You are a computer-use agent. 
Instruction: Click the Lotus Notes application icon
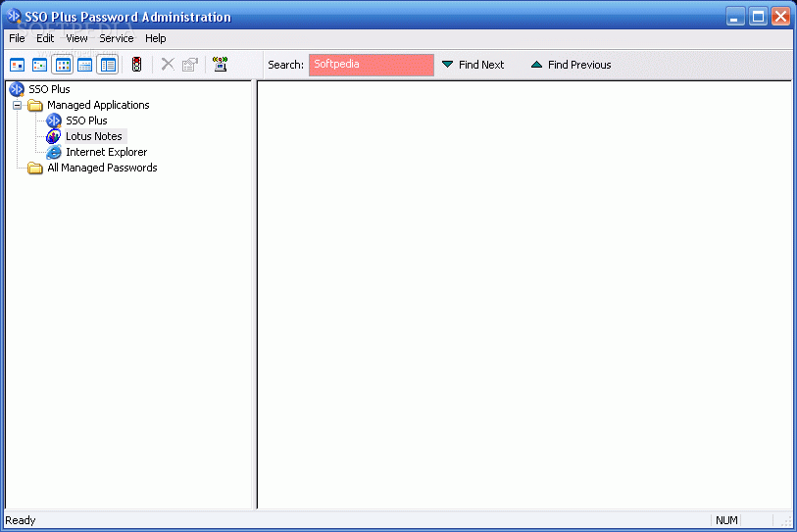53,136
